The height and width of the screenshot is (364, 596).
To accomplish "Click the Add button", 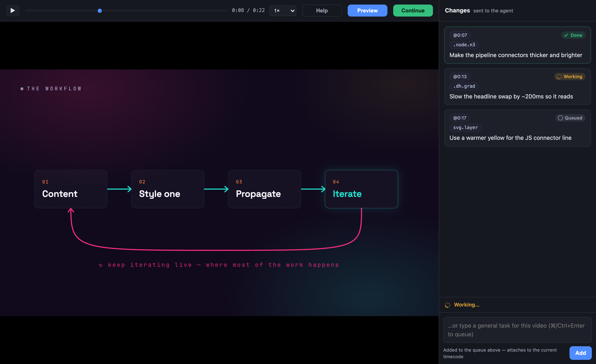I will point(580,353).
